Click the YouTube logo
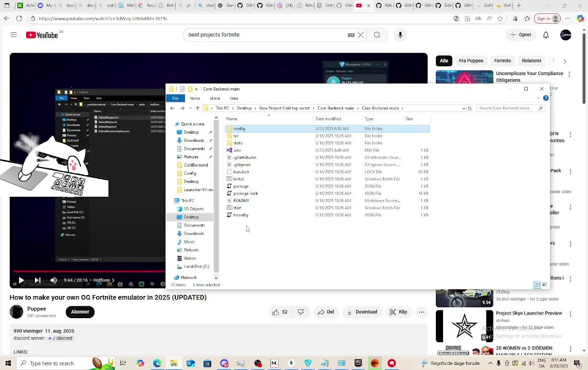 42,35
